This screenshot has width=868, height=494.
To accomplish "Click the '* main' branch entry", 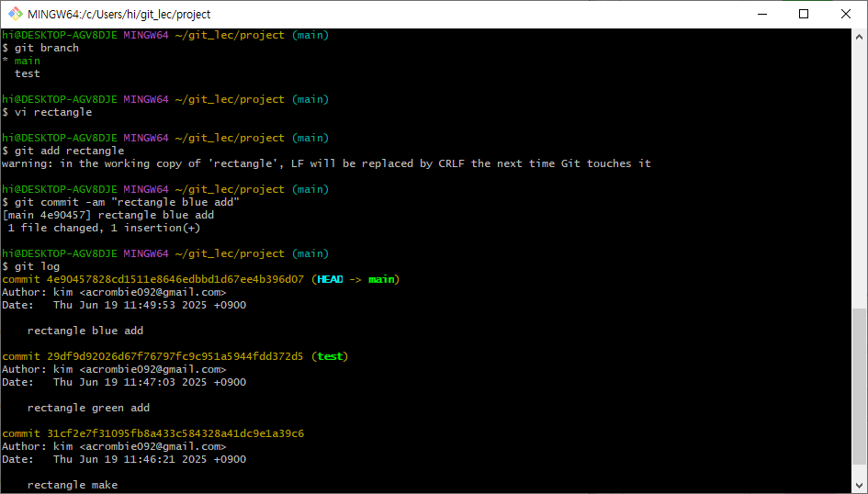I will (21, 61).
